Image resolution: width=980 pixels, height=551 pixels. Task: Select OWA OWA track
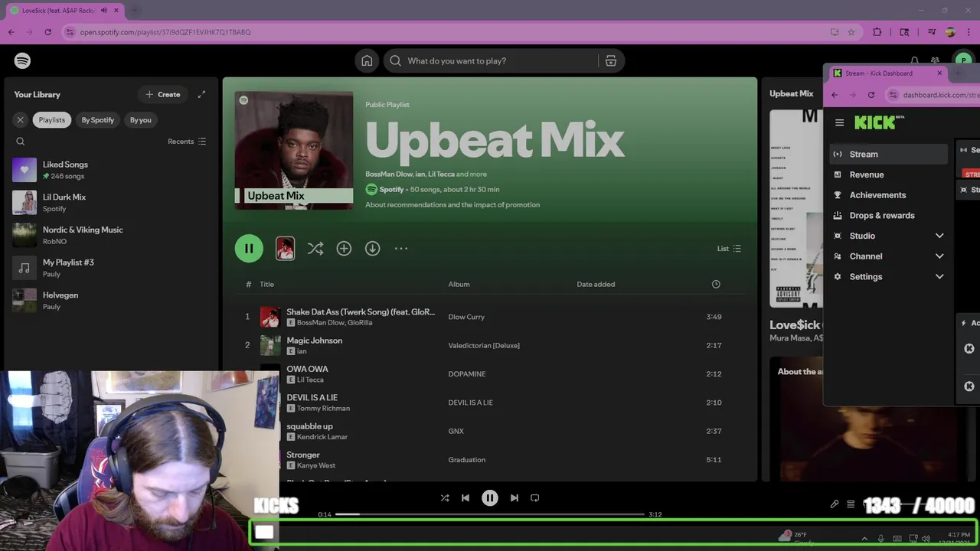307,369
